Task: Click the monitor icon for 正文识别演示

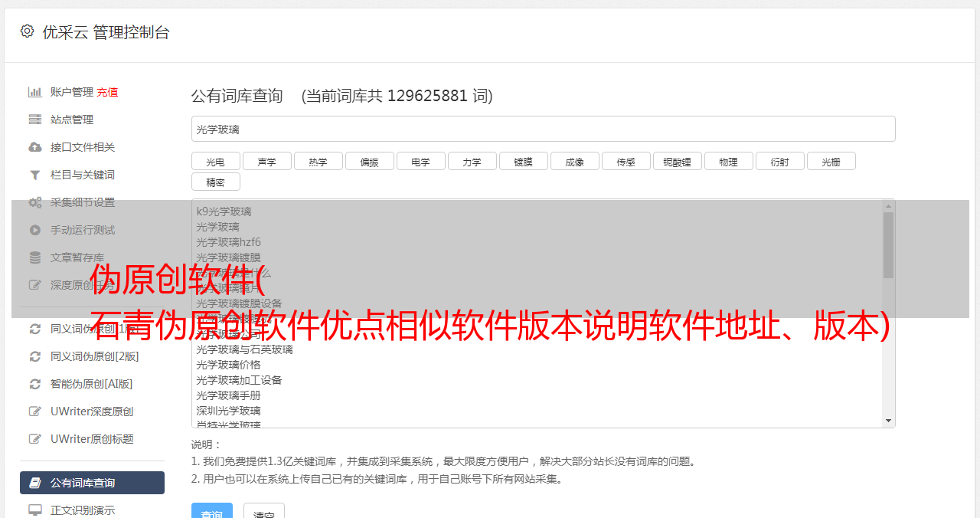Action: 35,510
